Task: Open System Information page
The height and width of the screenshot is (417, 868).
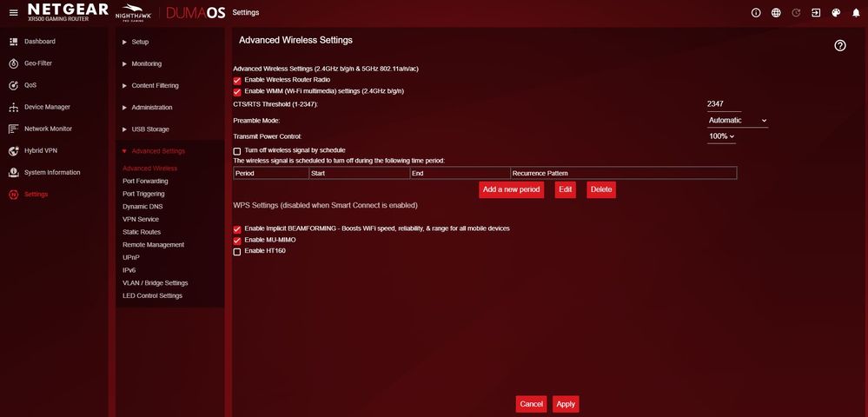Action: click(52, 172)
